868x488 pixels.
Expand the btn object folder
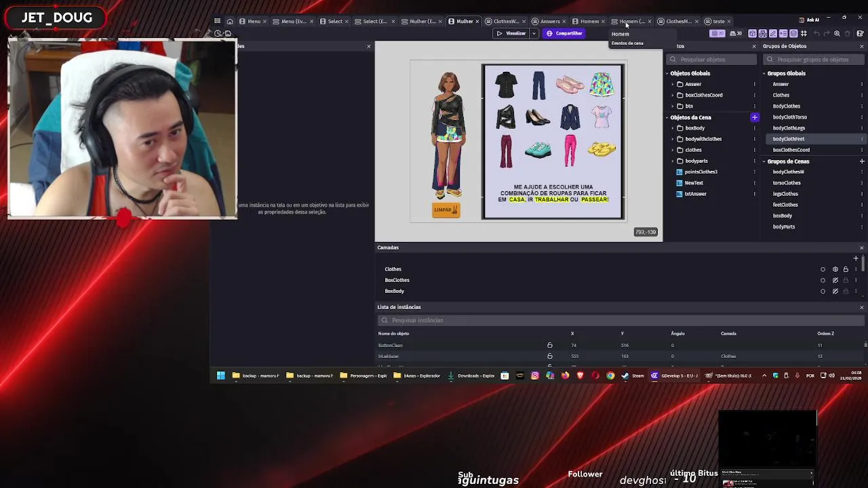pyautogui.click(x=672, y=106)
